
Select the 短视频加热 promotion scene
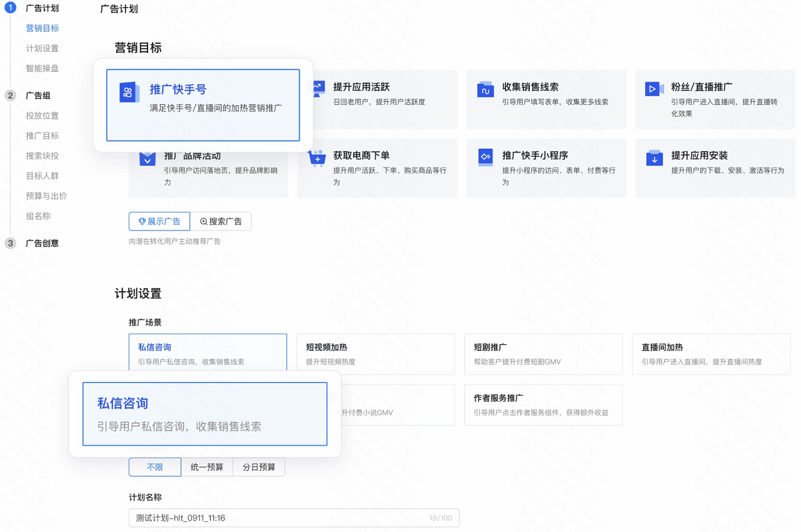pyautogui.click(x=375, y=354)
